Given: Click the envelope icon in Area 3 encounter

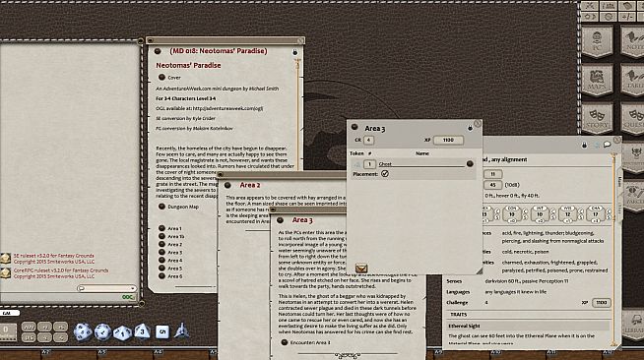Looking at the screenshot, I should click(x=361, y=269).
